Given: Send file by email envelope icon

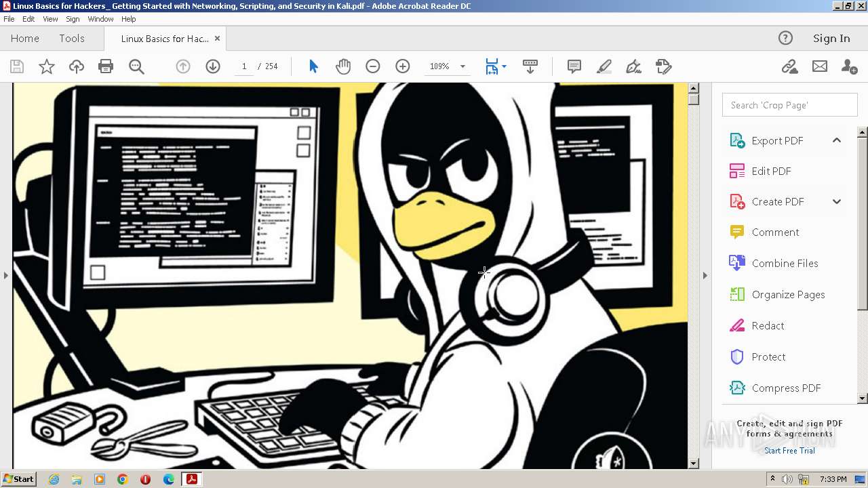Looking at the screenshot, I should 820,66.
